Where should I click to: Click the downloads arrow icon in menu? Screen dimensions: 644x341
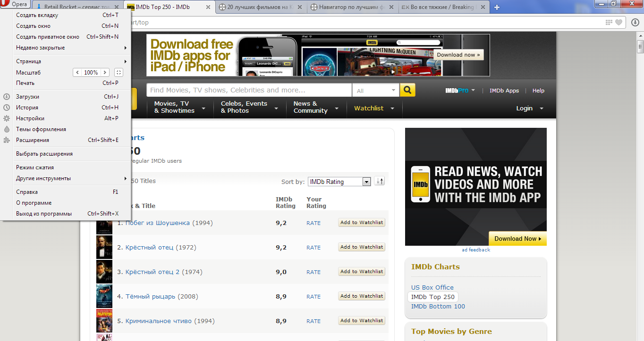[7, 97]
